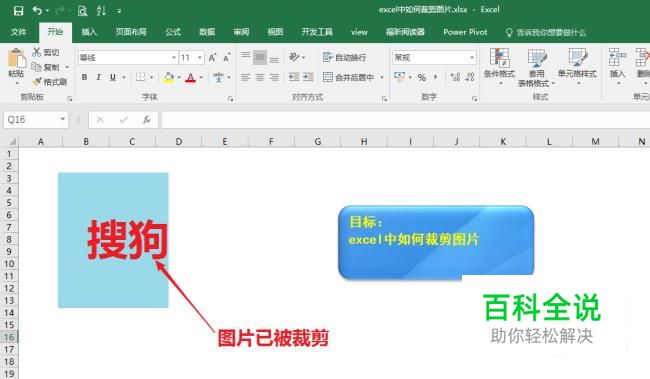650x379 pixels.
Task: Expand the underline style arrow
Action: coord(124,78)
